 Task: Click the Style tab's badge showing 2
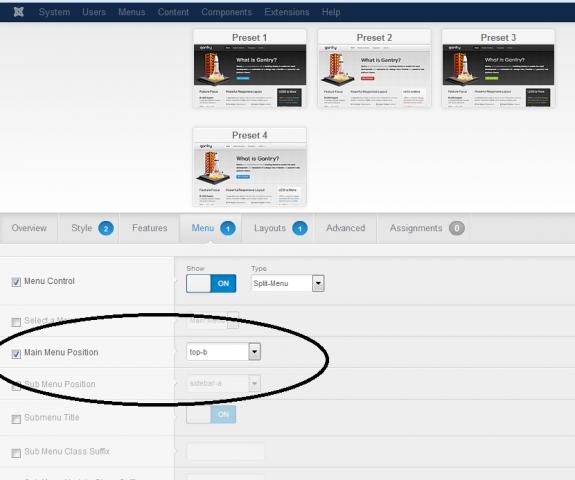106,228
